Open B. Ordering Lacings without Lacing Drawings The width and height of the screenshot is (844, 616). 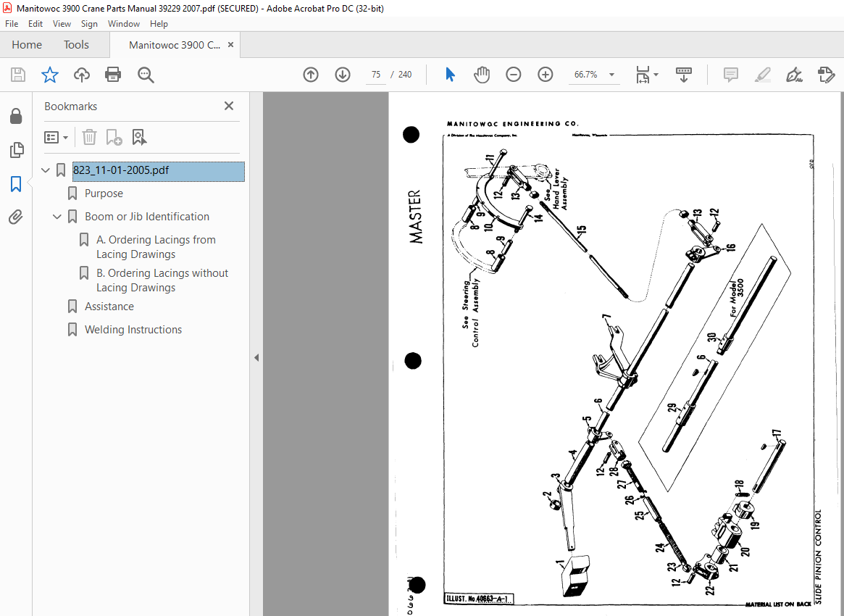coord(162,280)
